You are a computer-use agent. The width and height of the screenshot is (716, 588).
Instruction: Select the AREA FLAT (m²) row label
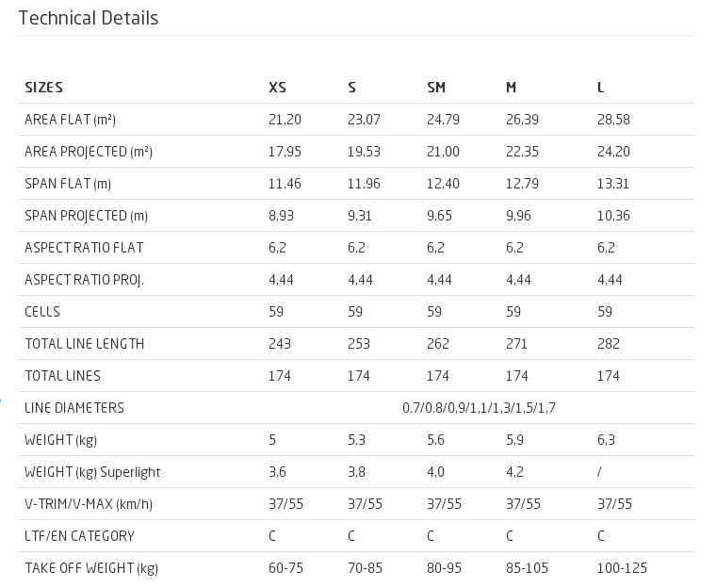point(71,120)
